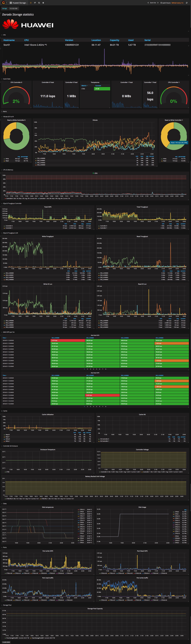
Task: Click the Storage template variable label
Action: 5,9
